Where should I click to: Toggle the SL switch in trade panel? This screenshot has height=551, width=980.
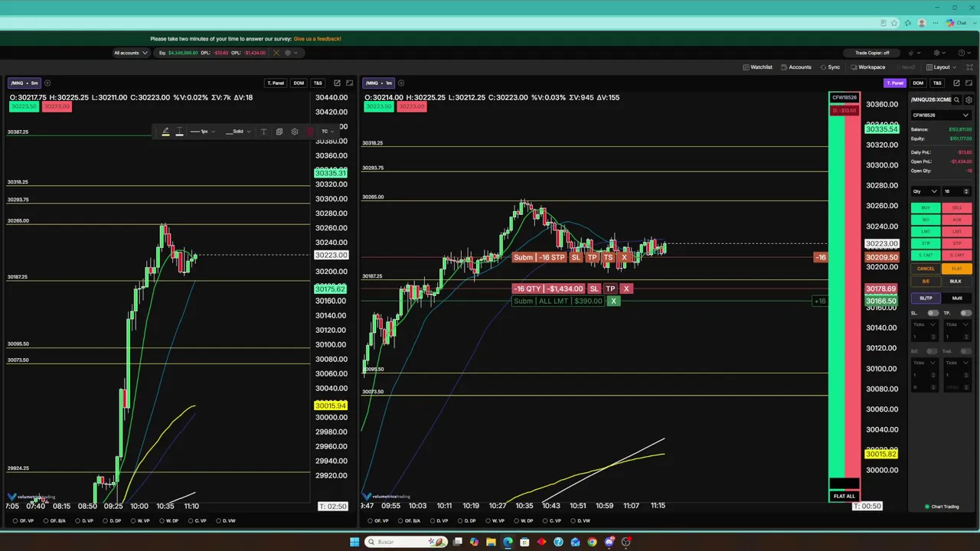click(933, 313)
